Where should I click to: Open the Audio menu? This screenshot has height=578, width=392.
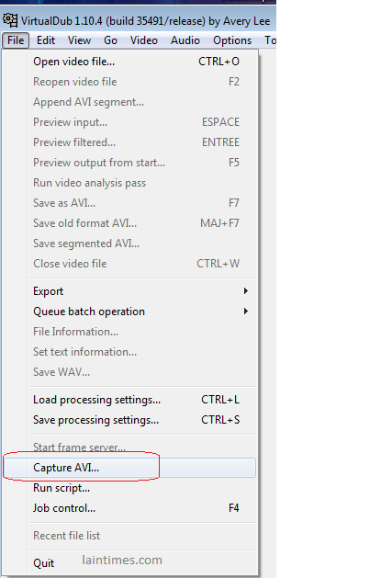(x=185, y=40)
